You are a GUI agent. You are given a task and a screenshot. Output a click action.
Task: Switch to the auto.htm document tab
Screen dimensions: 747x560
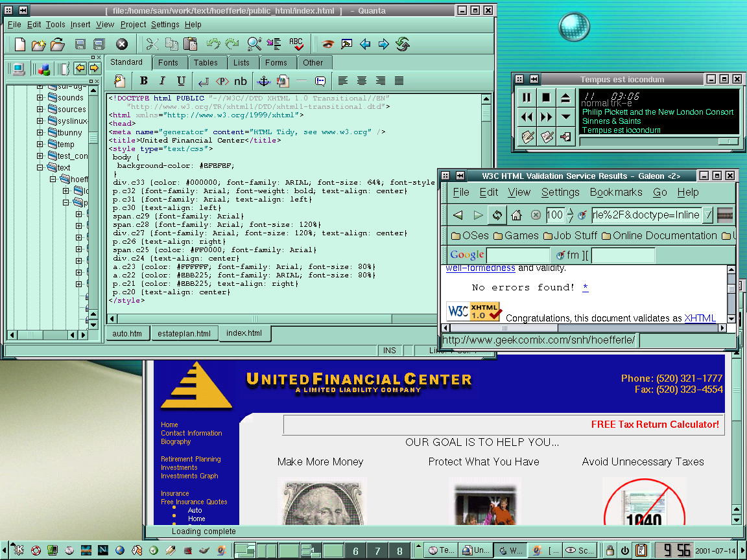[127, 333]
